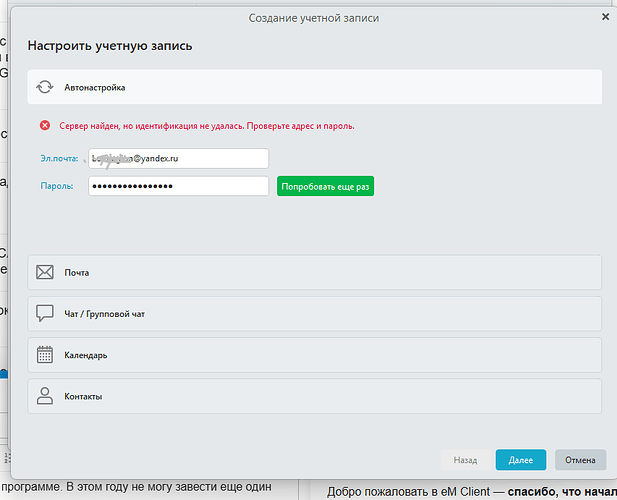617x500 pixels.
Task: Click the Отмена button
Action: [x=580, y=460]
